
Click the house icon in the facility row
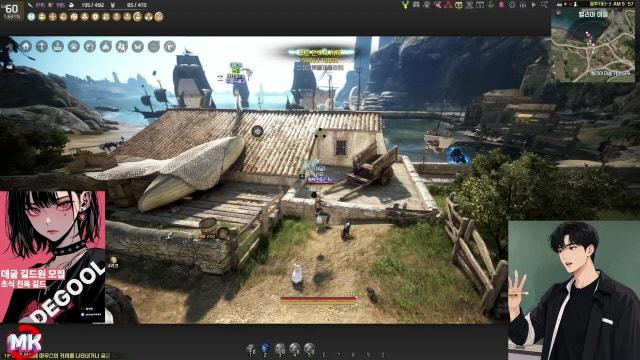pyautogui.click(x=26, y=46)
